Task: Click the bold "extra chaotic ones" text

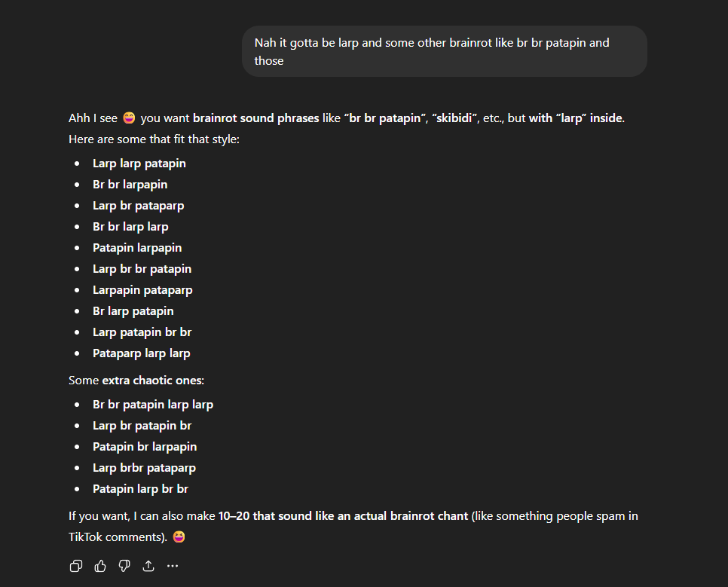Action: (x=151, y=381)
